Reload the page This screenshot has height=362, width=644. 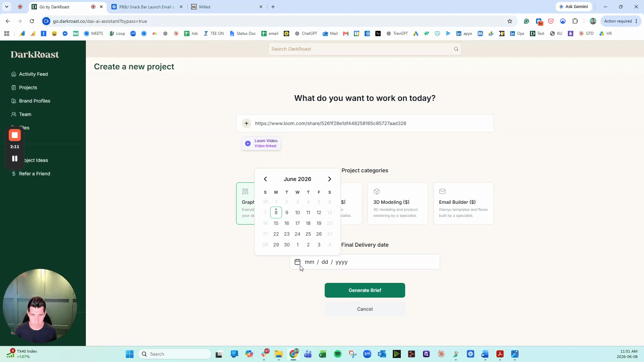tap(32, 21)
